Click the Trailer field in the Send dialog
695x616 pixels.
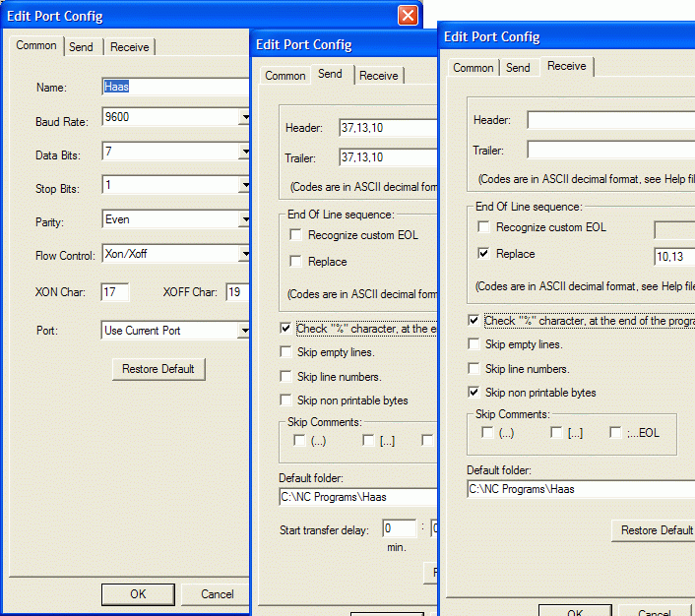coord(388,157)
